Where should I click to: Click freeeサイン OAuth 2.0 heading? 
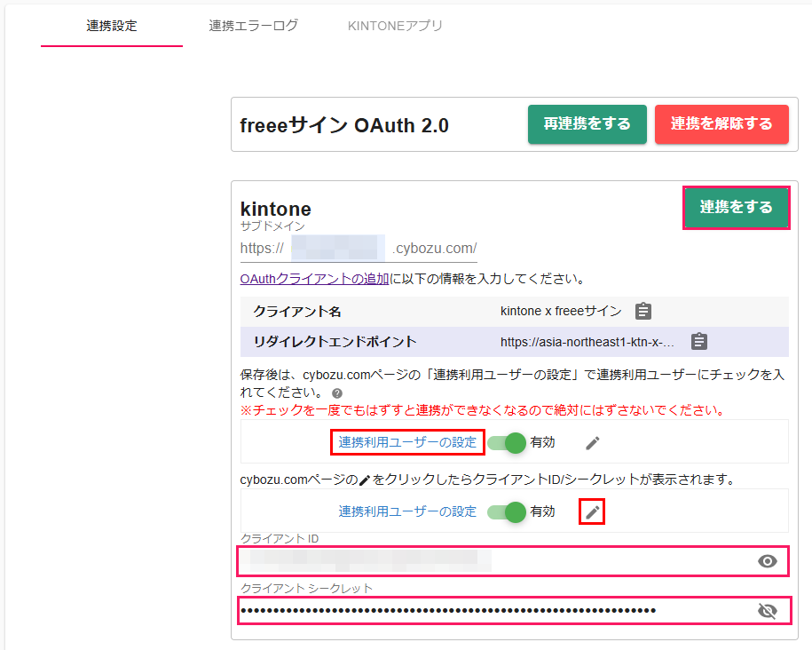coord(344,125)
